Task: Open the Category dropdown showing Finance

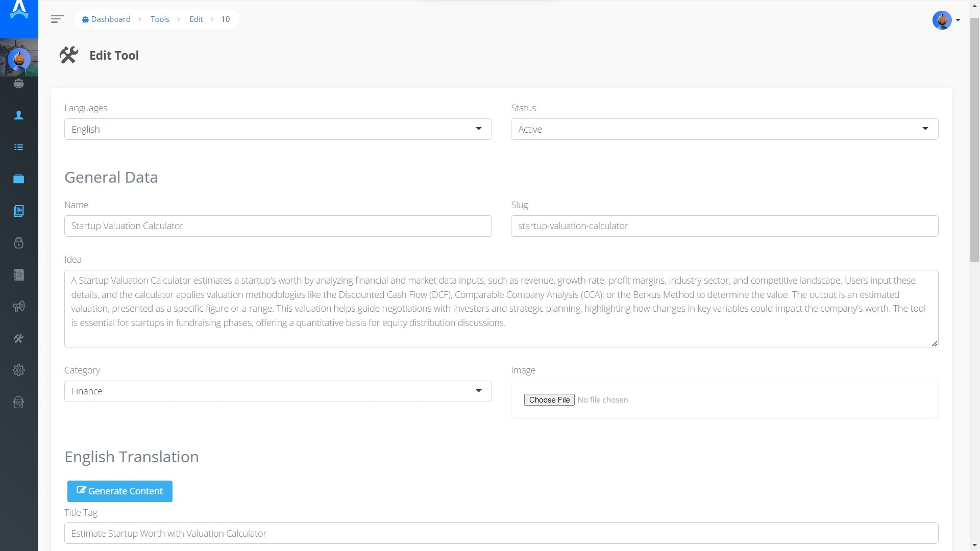Action: [278, 391]
